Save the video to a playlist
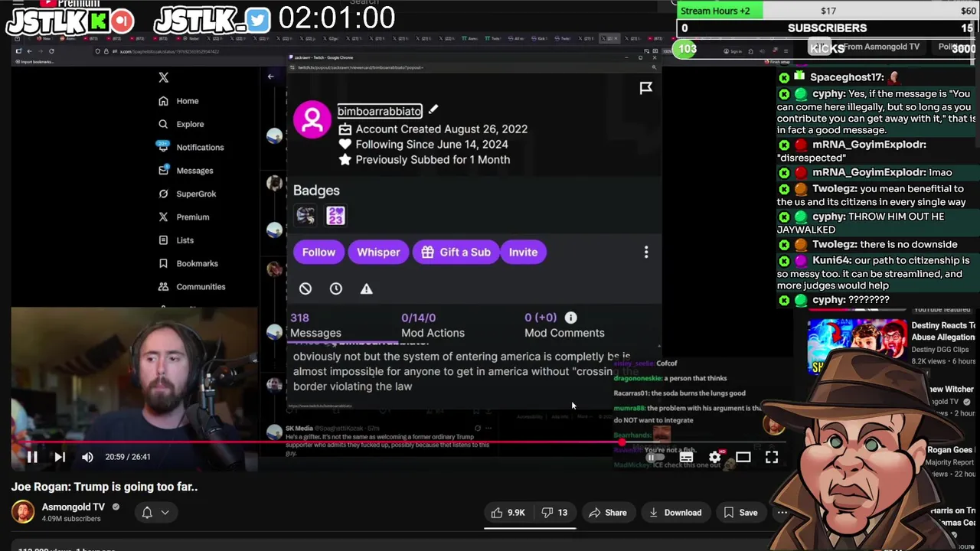980x551 pixels. coord(740,513)
